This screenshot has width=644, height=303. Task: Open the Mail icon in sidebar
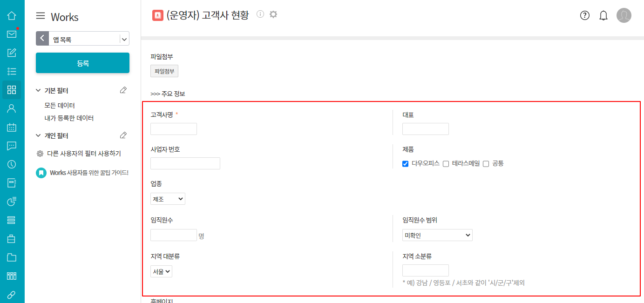point(12,34)
